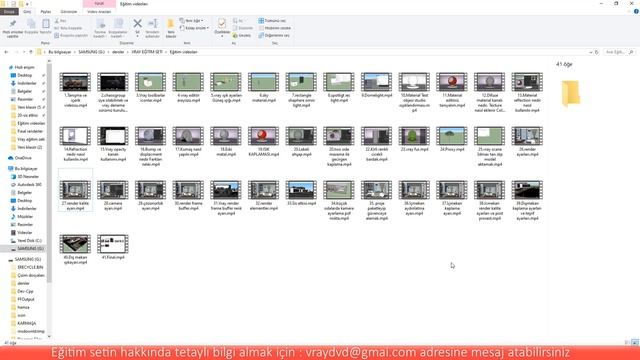The height and width of the screenshot is (360, 640).
Task: Click the search box in Explorer
Action: click(x=619, y=52)
